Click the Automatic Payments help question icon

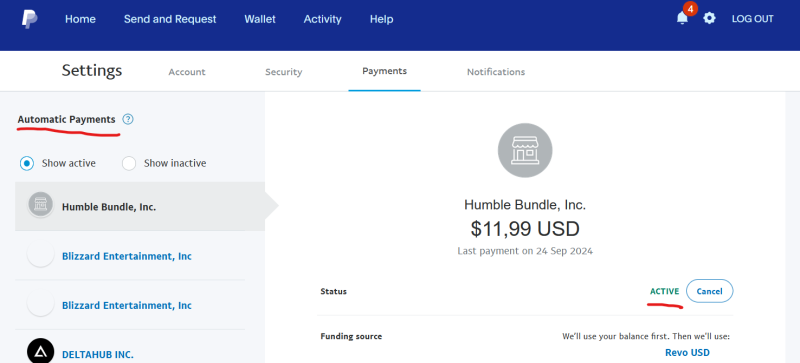128,119
